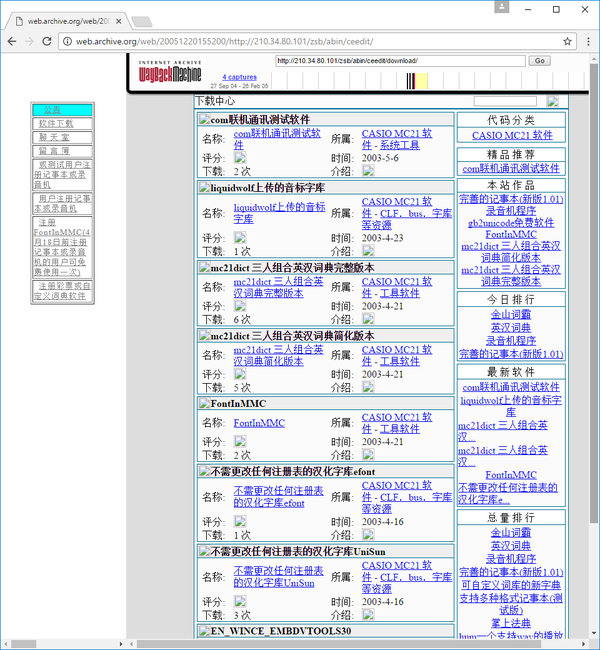Open the 4 captures link
600x650 pixels.
[239, 77]
